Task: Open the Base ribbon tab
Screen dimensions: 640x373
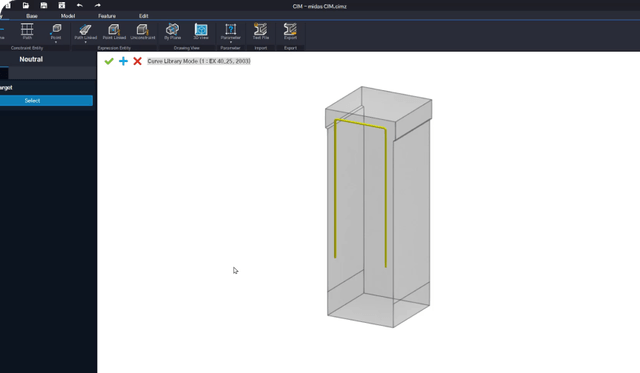Action: 32,16
